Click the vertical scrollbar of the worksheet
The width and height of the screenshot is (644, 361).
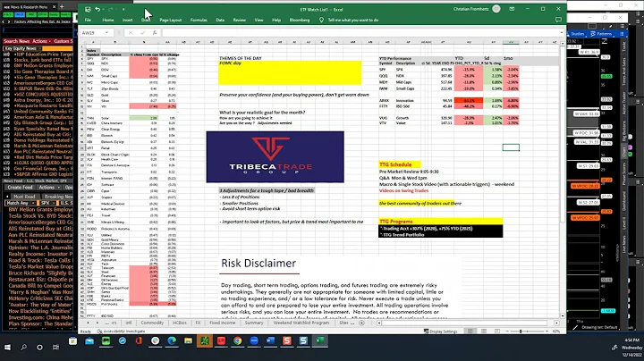(563, 136)
